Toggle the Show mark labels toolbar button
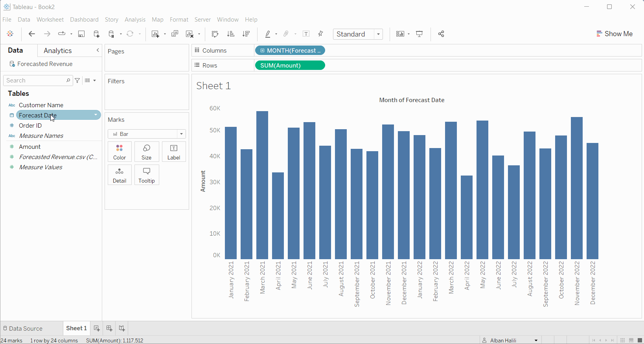The height and width of the screenshot is (344, 644). 306,34
